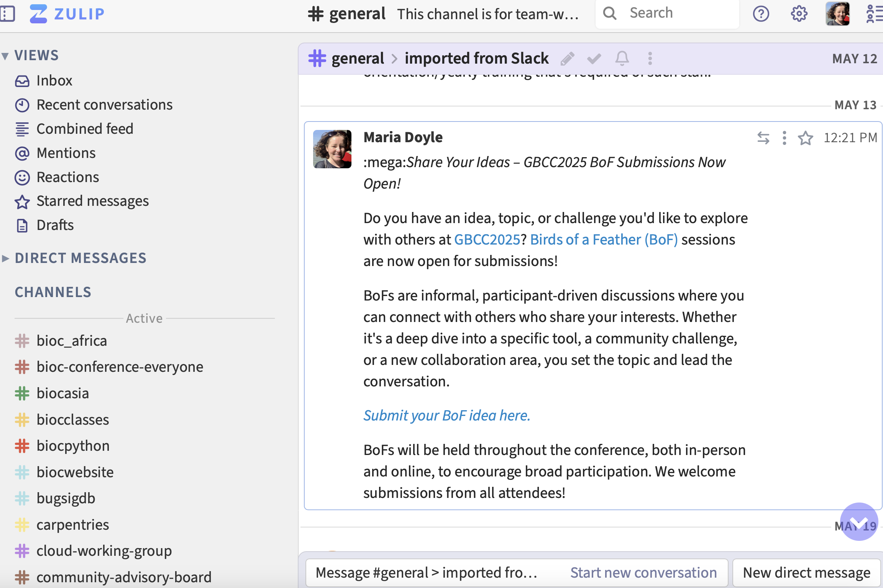Open the help menu question mark icon
Image resolution: width=883 pixels, height=588 pixels.
[x=761, y=14]
